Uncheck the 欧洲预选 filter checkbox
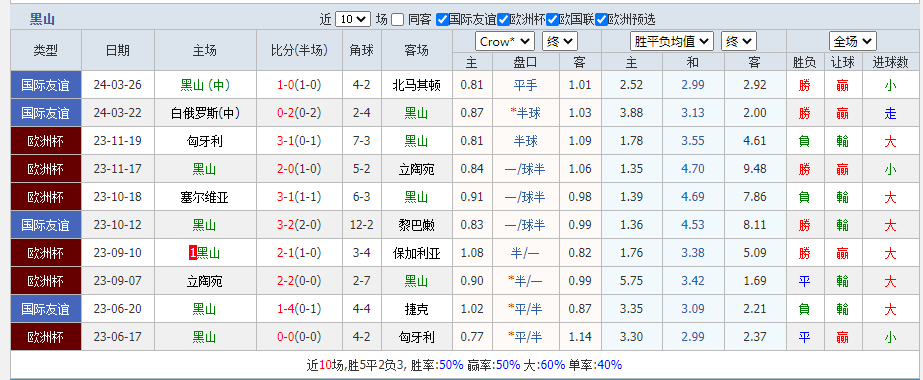This screenshot has height=380, width=923. point(601,19)
